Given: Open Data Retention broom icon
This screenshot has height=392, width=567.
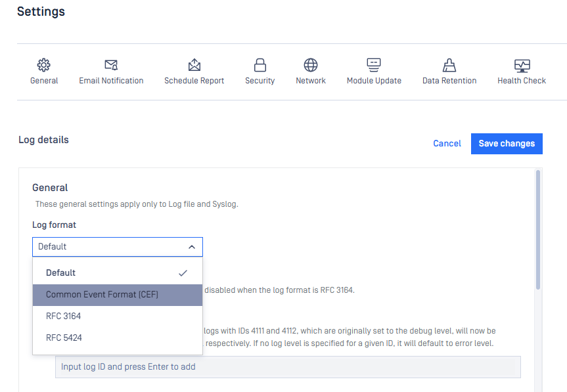Looking at the screenshot, I should click(x=449, y=65).
